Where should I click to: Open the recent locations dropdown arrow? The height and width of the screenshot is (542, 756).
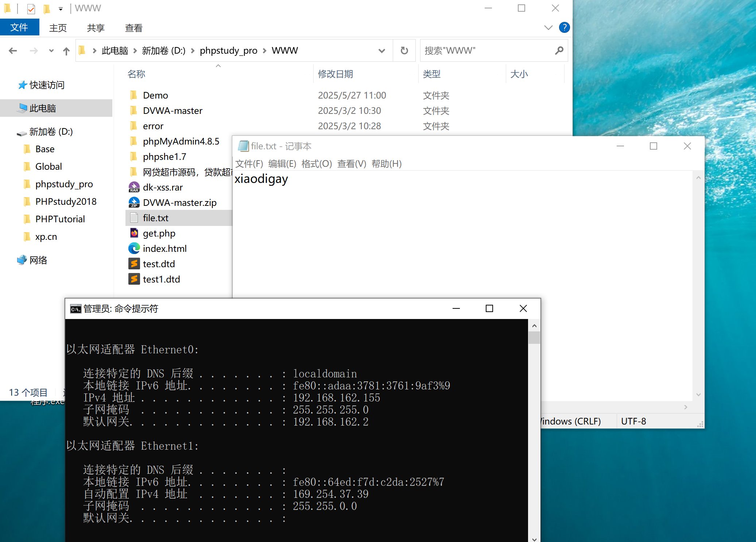pyautogui.click(x=51, y=51)
